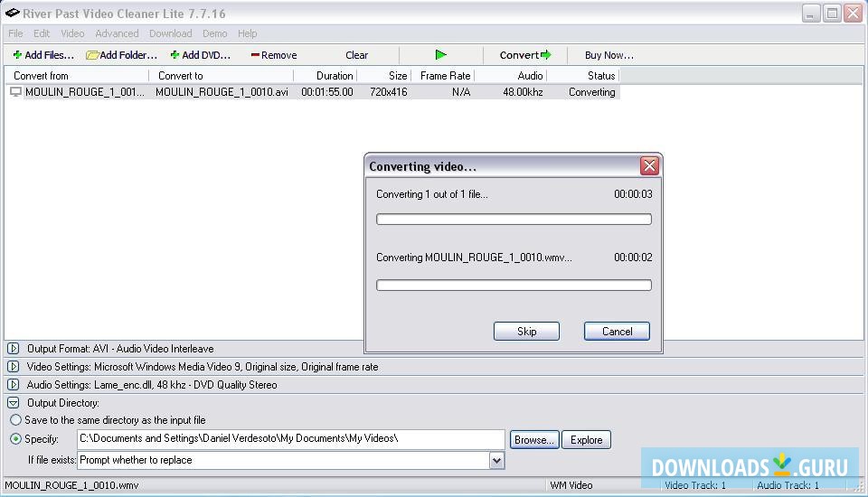Open the If file exists dropdown
Screen dimensions: 868x497
[496, 461]
